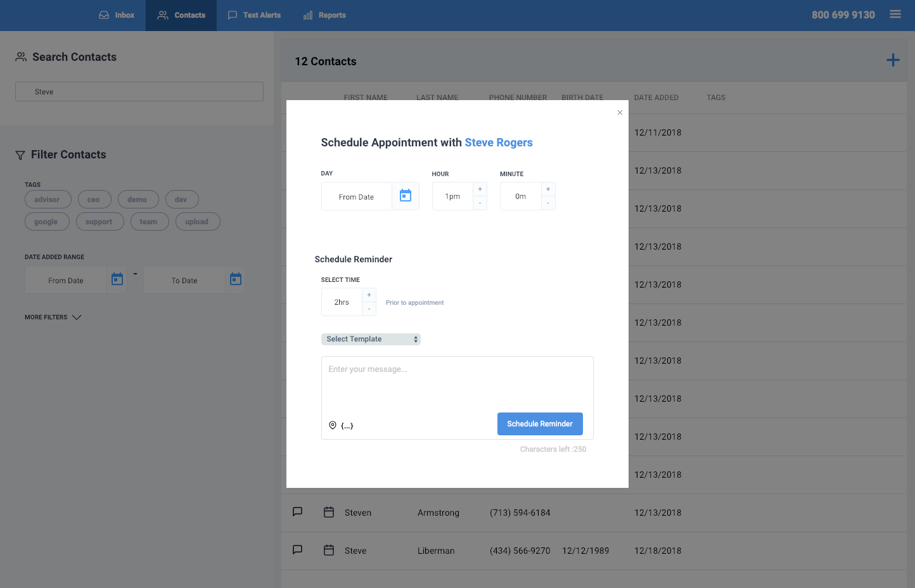Open the filter From Date calendar icon
Viewport: 915px width, 588px height.
pyautogui.click(x=117, y=279)
